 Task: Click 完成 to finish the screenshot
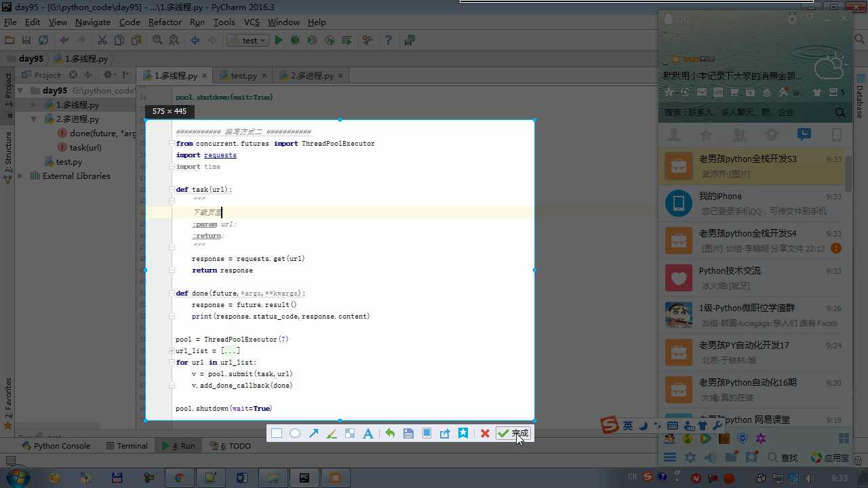click(x=513, y=433)
